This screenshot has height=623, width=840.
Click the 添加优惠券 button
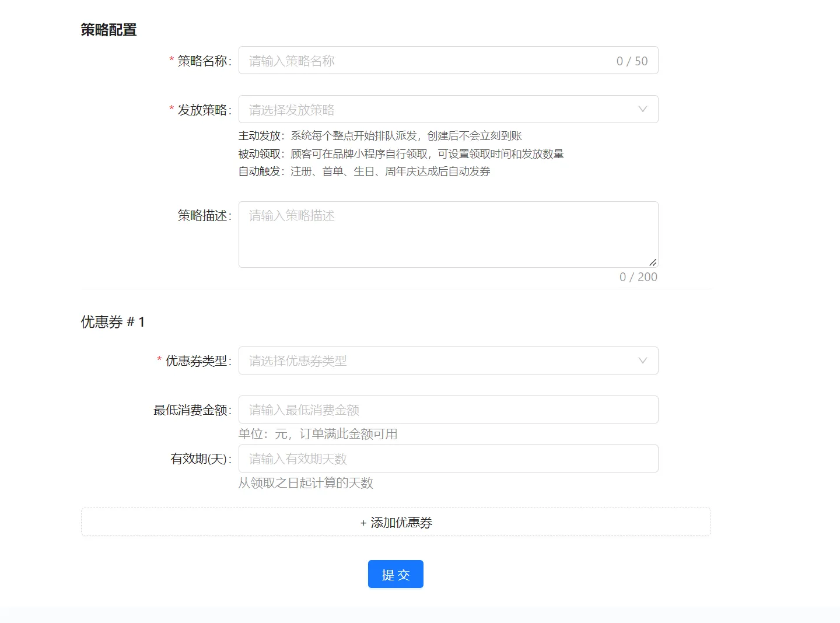pyautogui.click(x=396, y=522)
